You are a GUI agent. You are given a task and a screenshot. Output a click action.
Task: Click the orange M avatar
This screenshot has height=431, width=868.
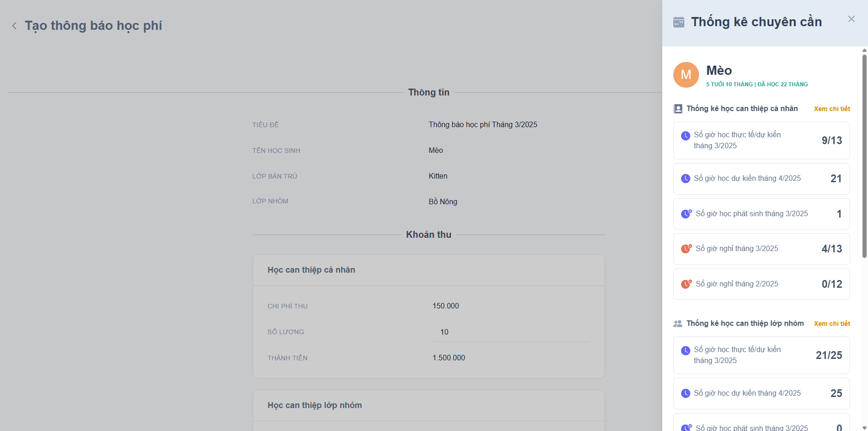686,75
